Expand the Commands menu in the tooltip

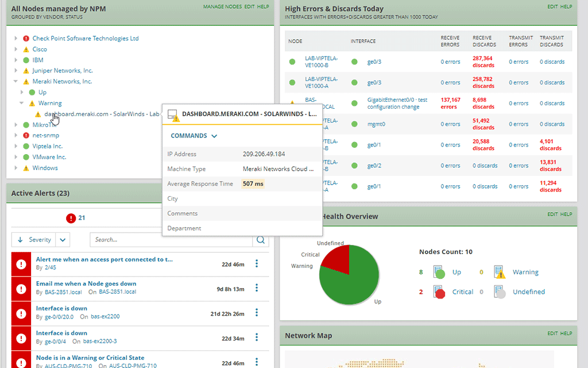pos(194,136)
